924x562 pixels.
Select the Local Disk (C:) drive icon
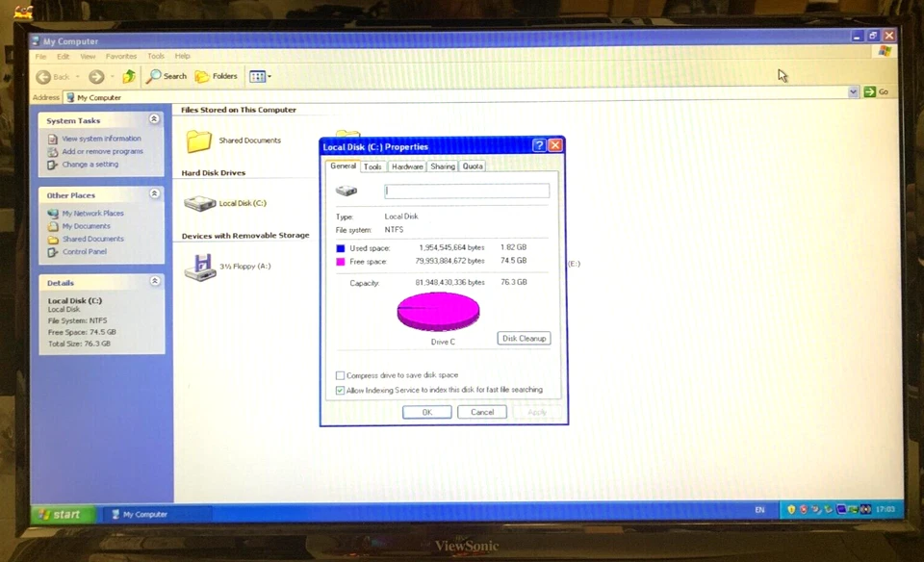tap(199, 202)
